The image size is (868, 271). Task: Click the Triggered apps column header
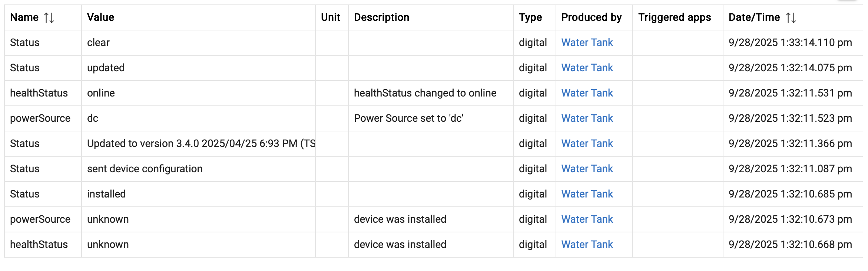click(x=674, y=17)
